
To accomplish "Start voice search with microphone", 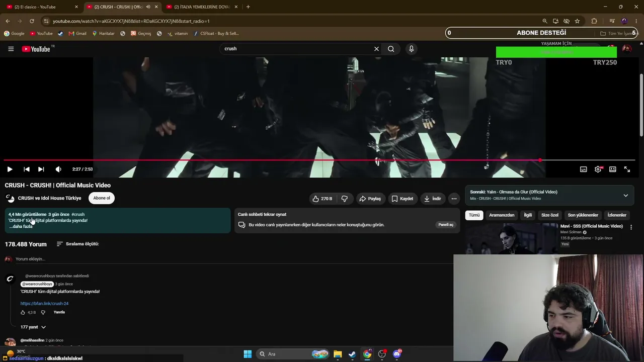I will 411,49.
